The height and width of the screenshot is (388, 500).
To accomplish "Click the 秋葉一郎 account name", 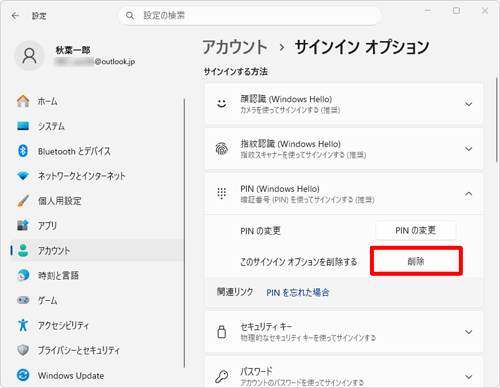I will pyautogui.click(x=73, y=50).
